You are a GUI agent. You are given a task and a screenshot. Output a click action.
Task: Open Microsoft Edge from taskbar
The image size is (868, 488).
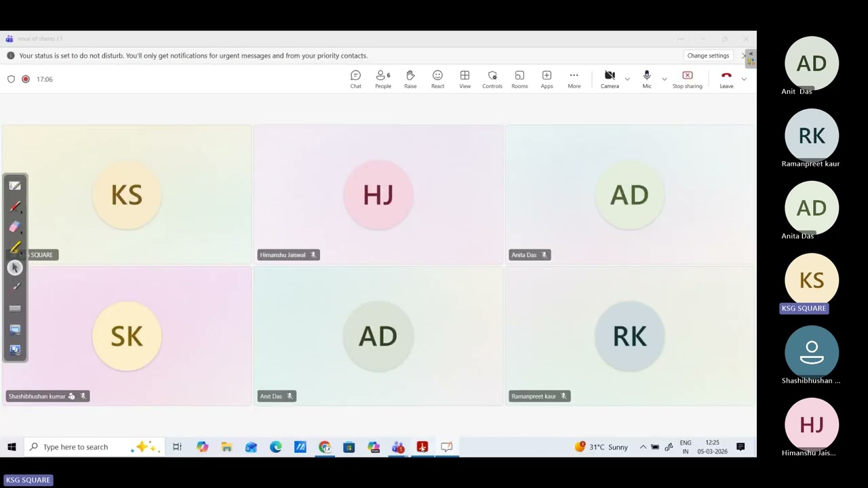pyautogui.click(x=275, y=447)
